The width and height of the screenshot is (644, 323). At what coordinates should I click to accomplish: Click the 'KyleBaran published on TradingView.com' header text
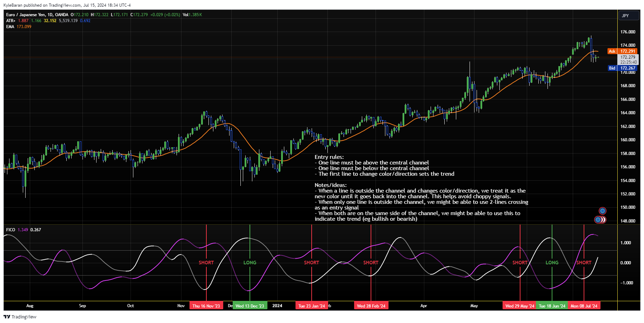click(42, 5)
